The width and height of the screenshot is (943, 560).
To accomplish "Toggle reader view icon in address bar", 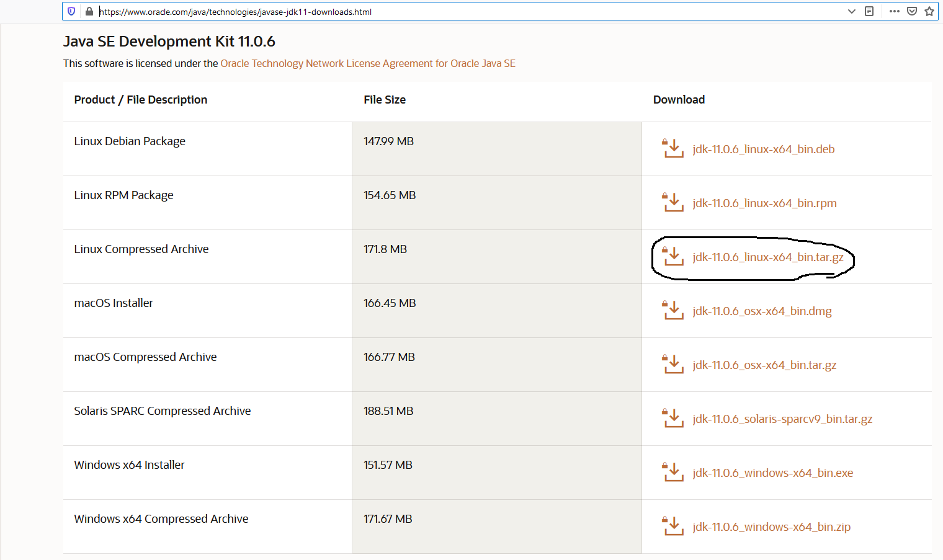I will 869,11.
